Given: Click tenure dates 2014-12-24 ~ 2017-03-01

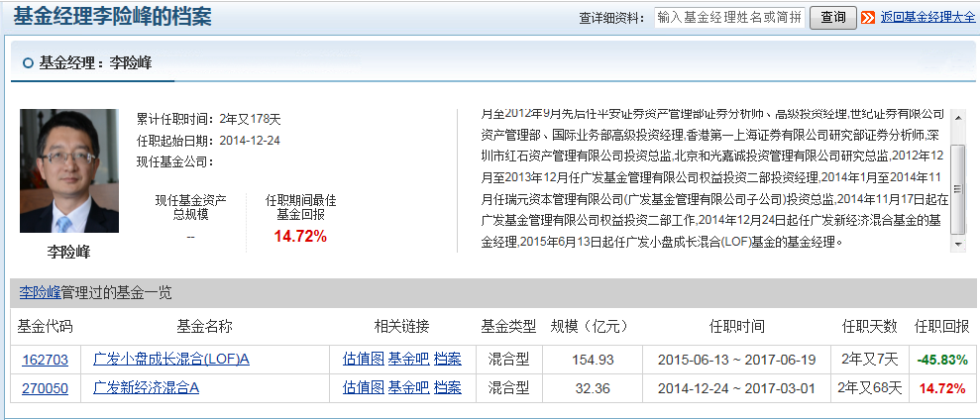Looking at the screenshot, I should pyautogui.click(x=737, y=388).
